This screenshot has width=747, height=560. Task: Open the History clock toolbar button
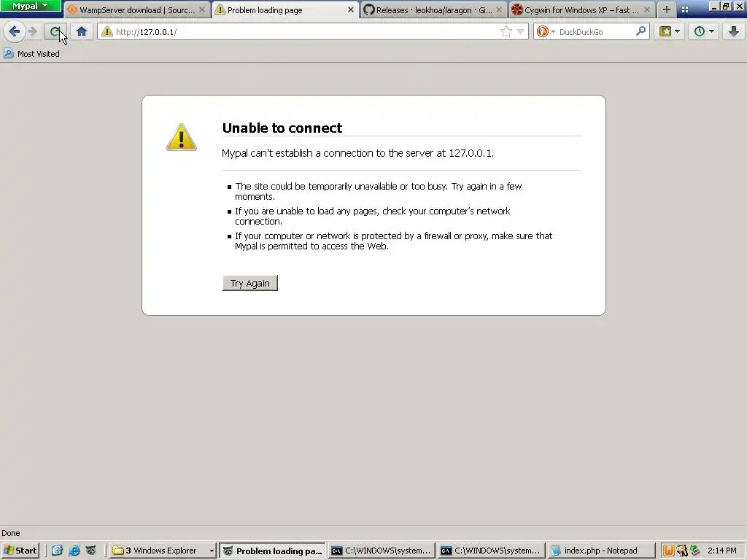pos(703,32)
